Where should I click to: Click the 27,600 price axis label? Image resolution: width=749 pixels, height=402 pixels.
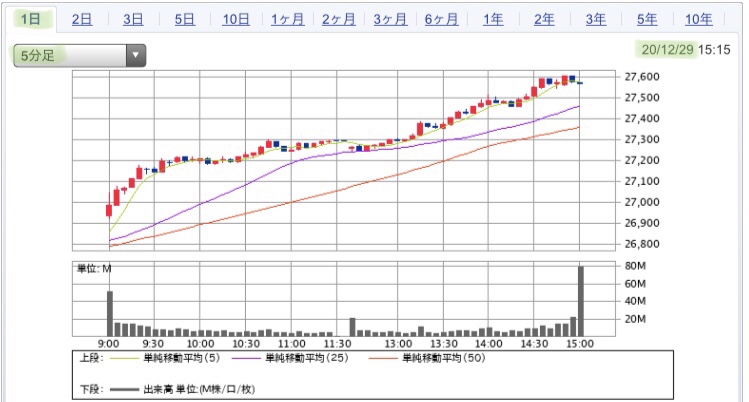(x=642, y=76)
